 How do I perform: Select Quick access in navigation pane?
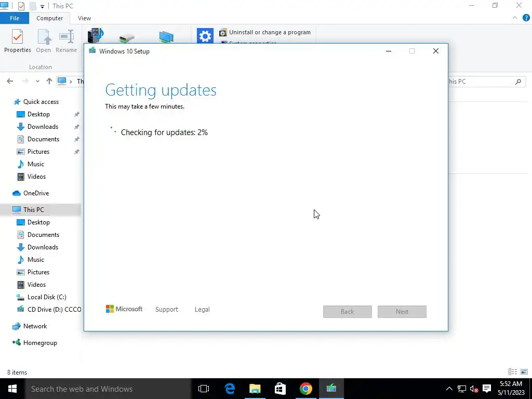41,102
